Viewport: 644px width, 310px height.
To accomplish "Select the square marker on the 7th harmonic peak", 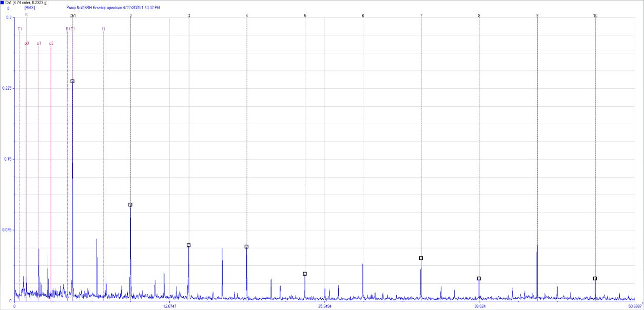I will 421,258.
